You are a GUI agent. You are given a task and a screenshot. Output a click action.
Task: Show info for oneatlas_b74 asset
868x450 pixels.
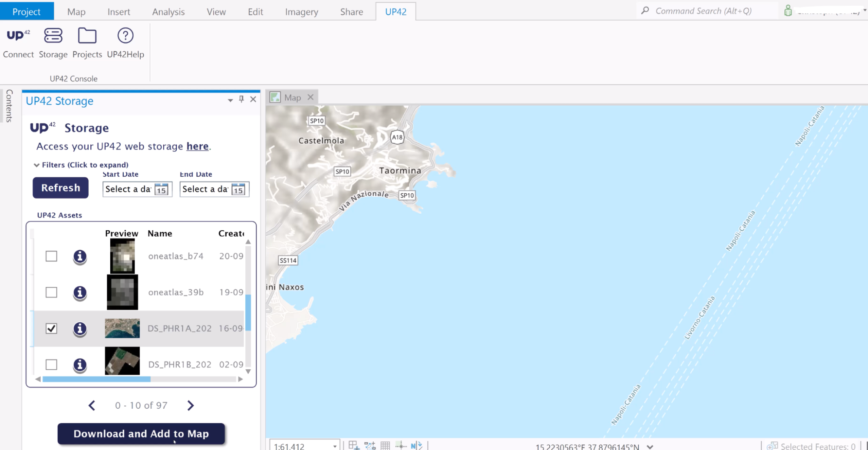(79, 257)
